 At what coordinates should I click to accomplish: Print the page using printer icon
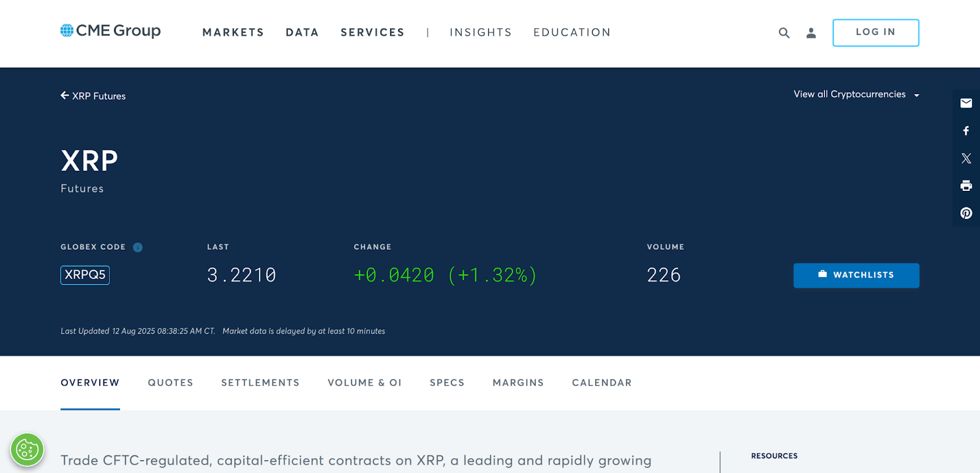(x=966, y=185)
